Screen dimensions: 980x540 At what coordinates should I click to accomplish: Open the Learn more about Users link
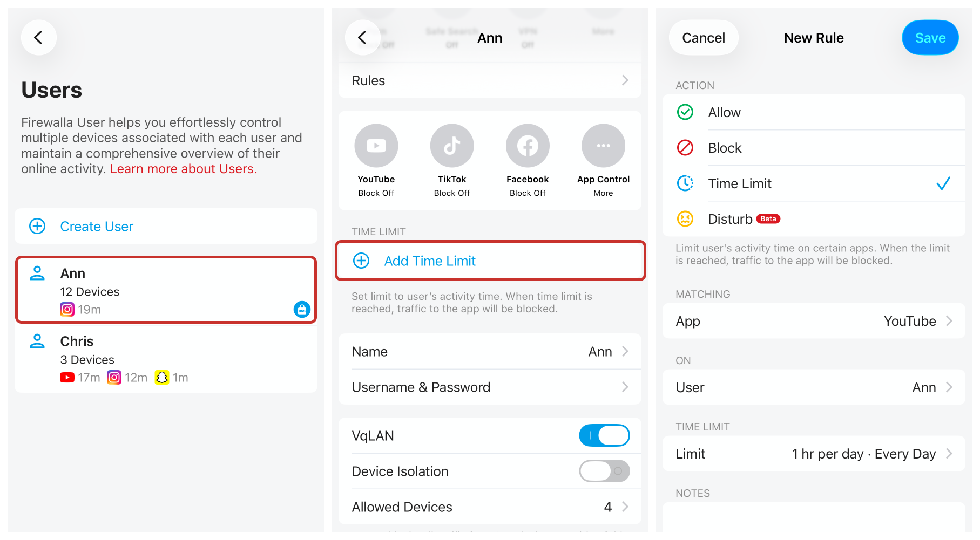coord(184,169)
